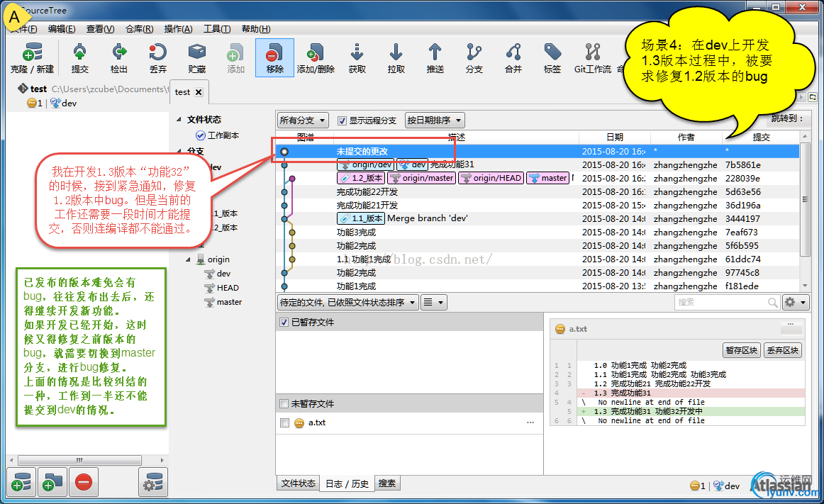Open the Actions (操作) menu
This screenshot has height=504, width=824.
coord(178,29)
